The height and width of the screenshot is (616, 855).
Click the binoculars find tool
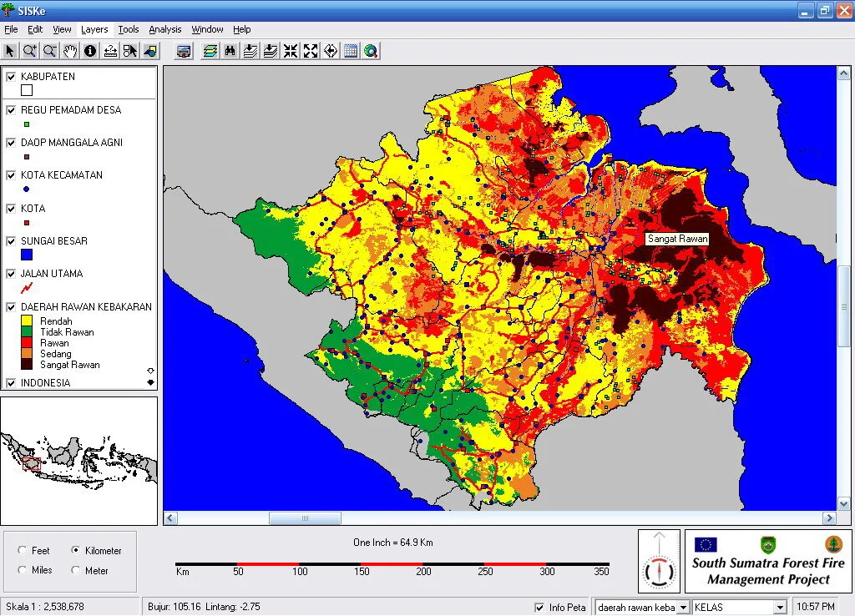tap(230, 51)
